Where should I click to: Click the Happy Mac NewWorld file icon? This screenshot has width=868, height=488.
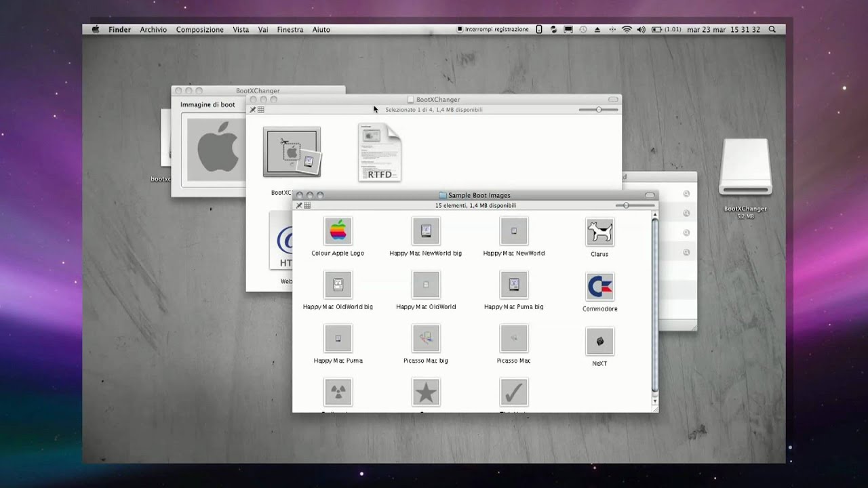(x=513, y=231)
